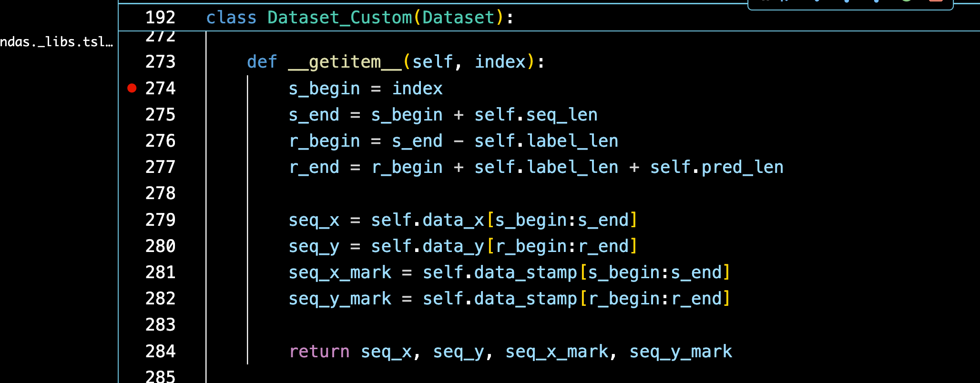Click line number 273 in the gutter
Screen dimensions: 980x383
(x=160, y=62)
